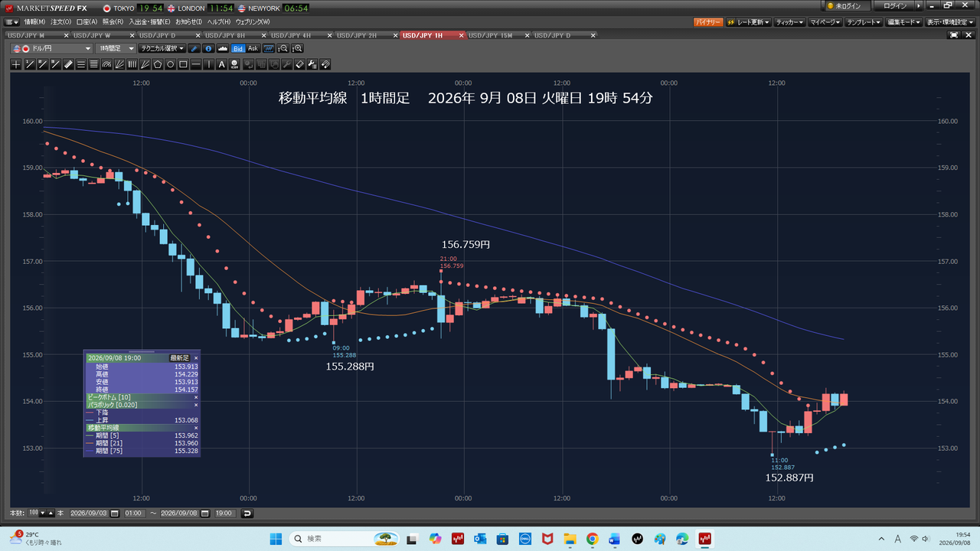Viewport: 980px width, 551px height.
Task: Select the eraser tool in drawing toolbar
Action: [300, 64]
